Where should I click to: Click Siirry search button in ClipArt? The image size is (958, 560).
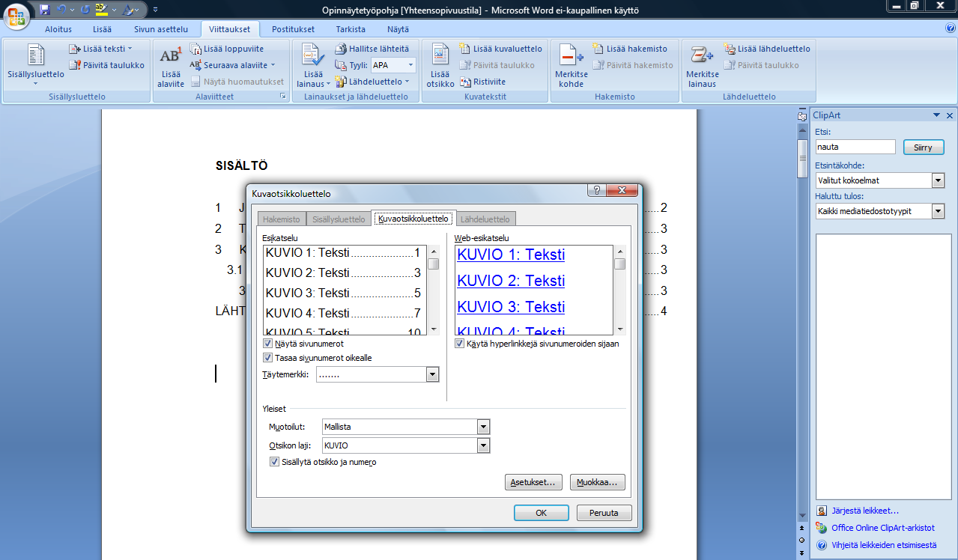[924, 147]
